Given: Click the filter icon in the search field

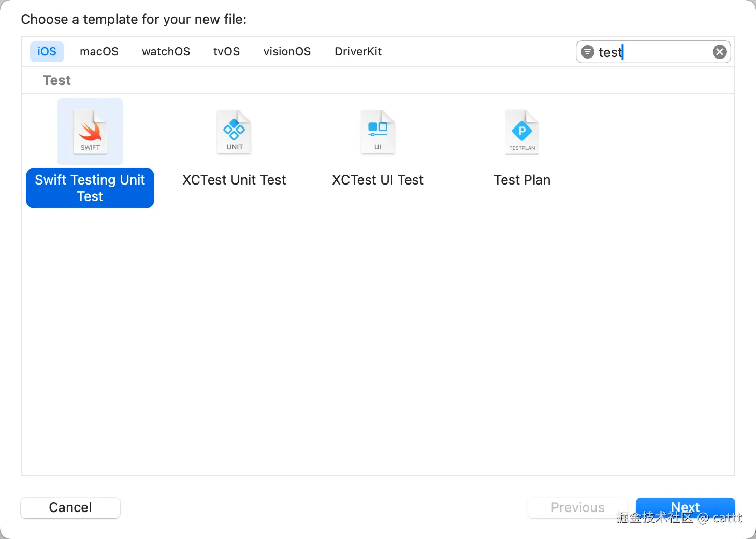Looking at the screenshot, I should [x=587, y=52].
